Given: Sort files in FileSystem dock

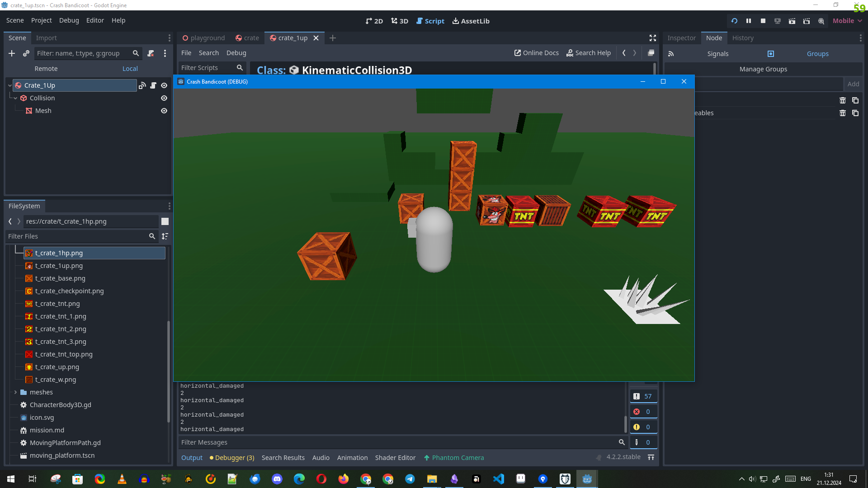Looking at the screenshot, I should point(165,236).
